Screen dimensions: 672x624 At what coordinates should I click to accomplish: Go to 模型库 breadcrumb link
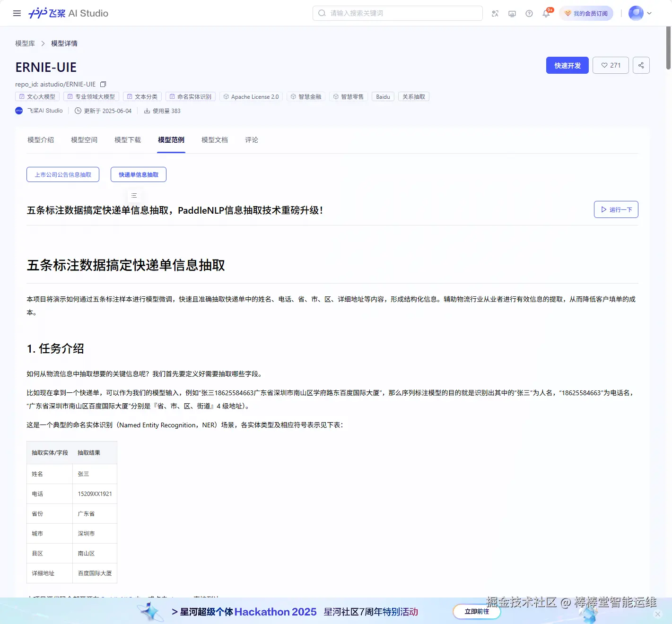tap(25, 43)
